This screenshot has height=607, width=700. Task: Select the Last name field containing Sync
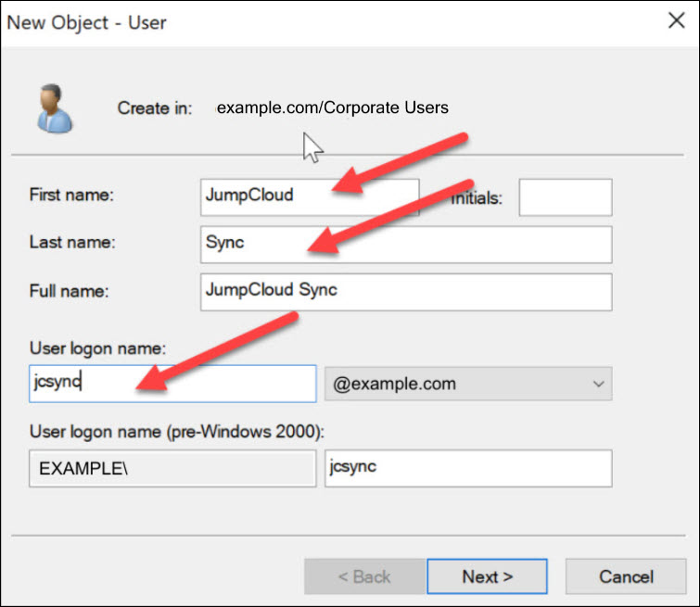coord(405,245)
